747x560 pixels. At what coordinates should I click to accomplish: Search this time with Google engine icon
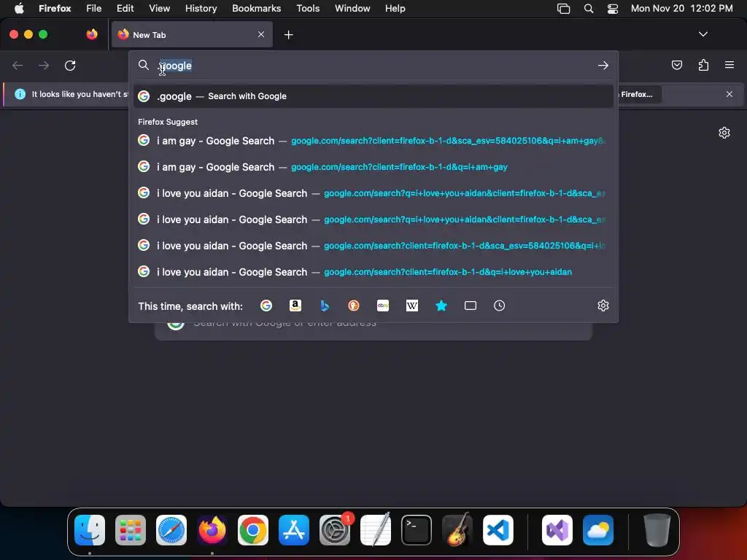click(266, 306)
